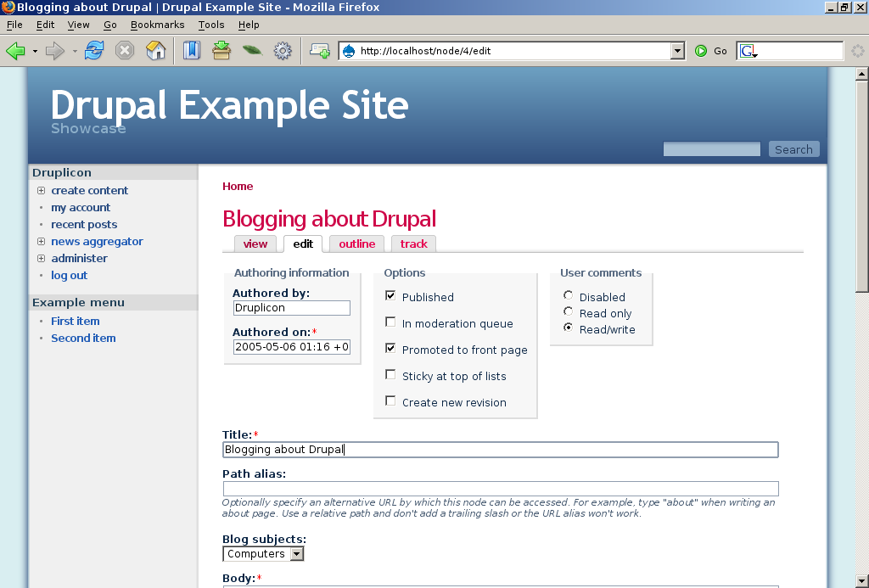
Task: Click the log out link
Action: pyautogui.click(x=70, y=276)
